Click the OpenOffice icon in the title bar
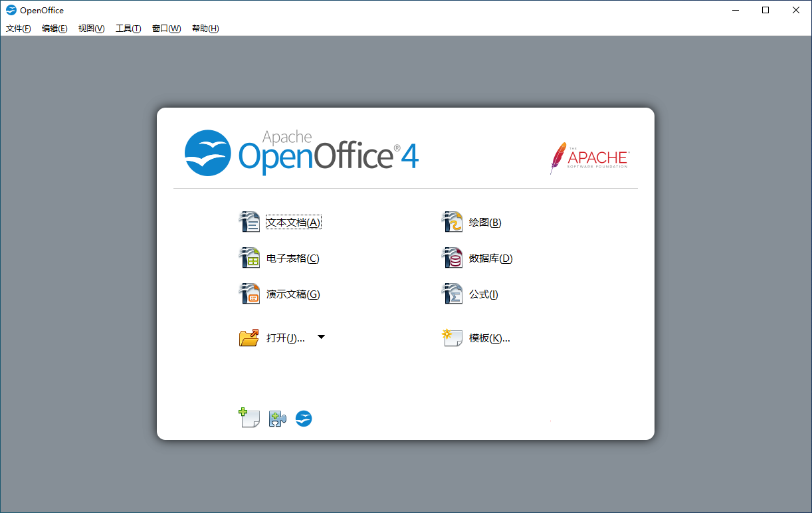 pyautogui.click(x=11, y=10)
